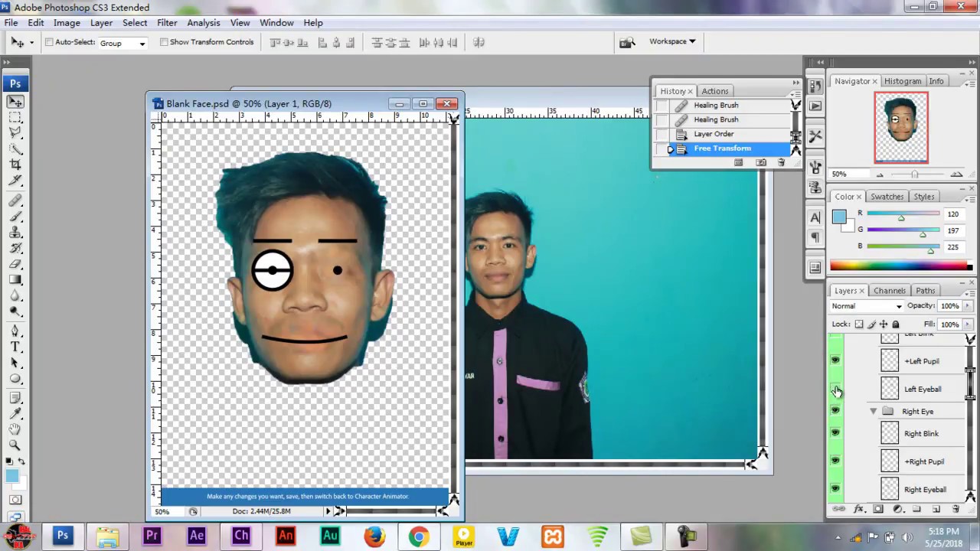Open the Analysis menu
The width and height of the screenshot is (980, 551).
tap(204, 23)
